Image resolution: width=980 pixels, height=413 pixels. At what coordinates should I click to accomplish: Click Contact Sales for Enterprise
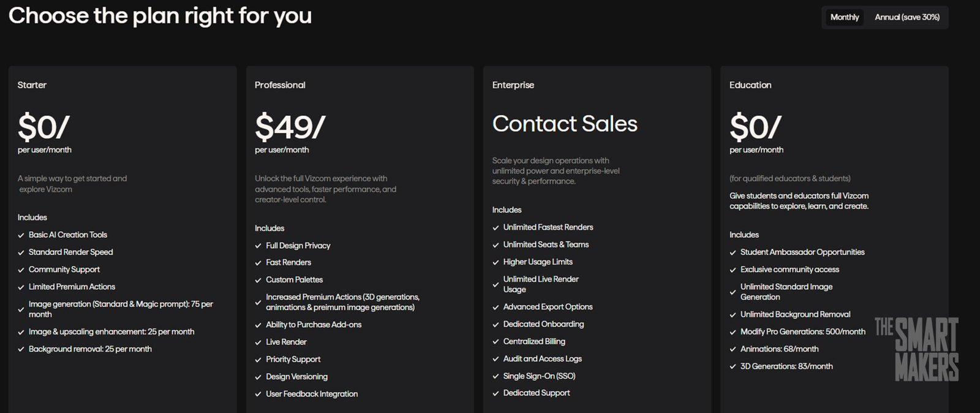[565, 124]
